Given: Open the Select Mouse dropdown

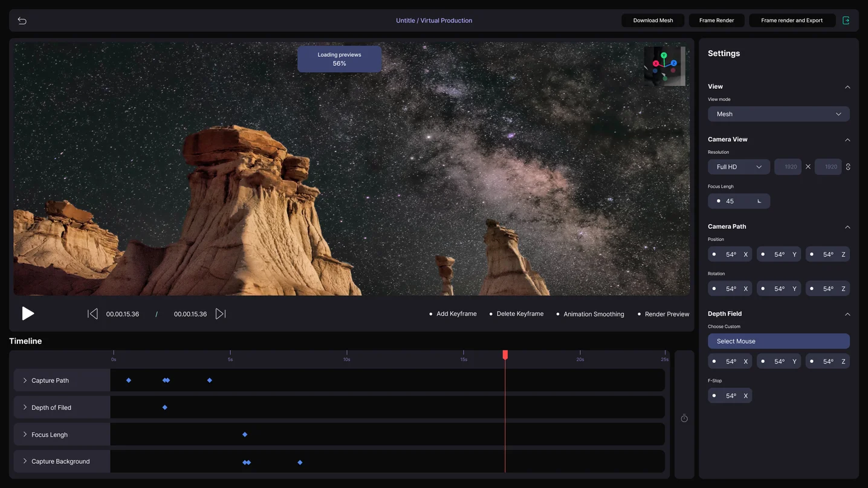Looking at the screenshot, I should (779, 341).
